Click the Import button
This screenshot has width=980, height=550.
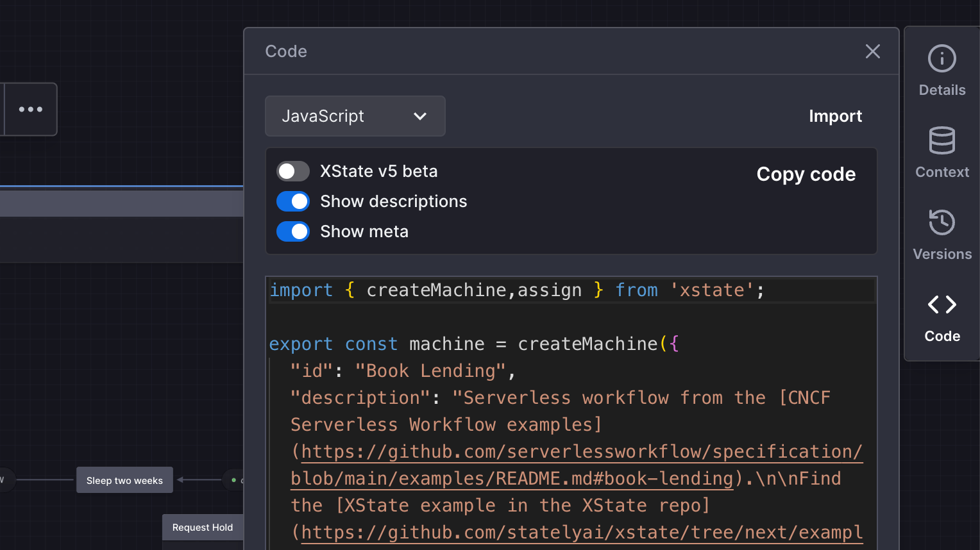click(x=835, y=116)
